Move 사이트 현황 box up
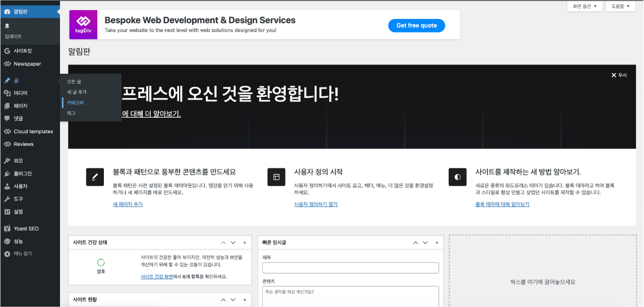The height and width of the screenshot is (307, 644). pos(223,300)
